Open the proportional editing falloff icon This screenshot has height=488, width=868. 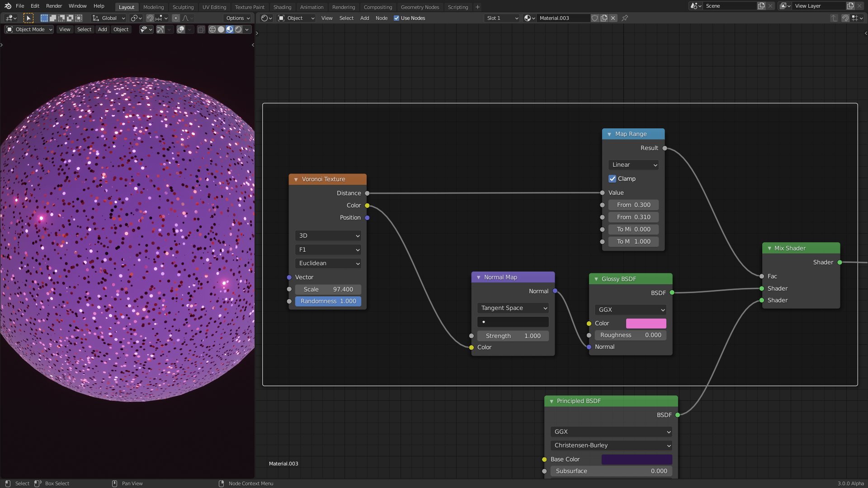point(186,18)
